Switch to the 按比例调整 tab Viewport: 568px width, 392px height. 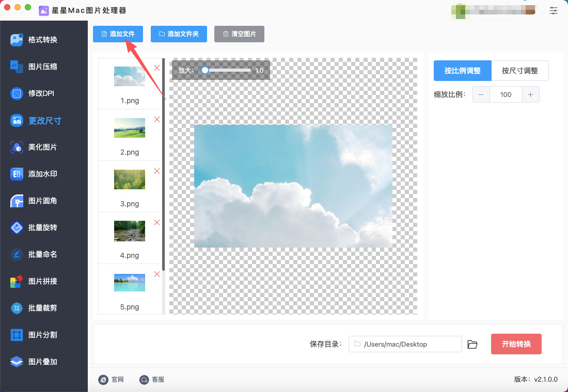[463, 71]
